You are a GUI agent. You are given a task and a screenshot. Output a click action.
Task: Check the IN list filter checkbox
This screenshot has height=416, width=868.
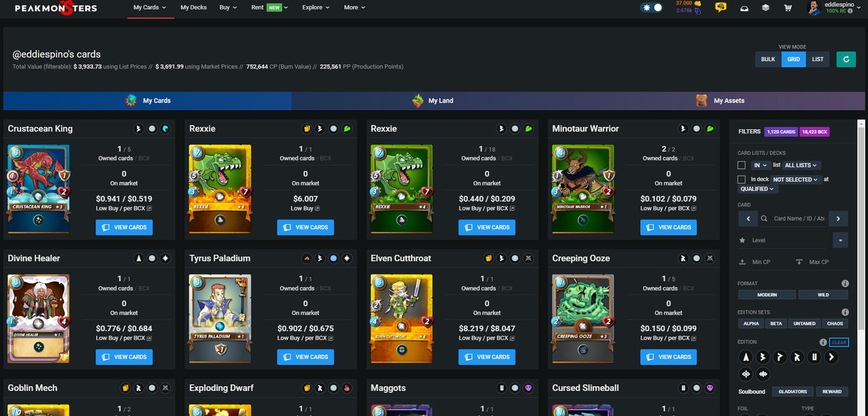click(x=742, y=165)
